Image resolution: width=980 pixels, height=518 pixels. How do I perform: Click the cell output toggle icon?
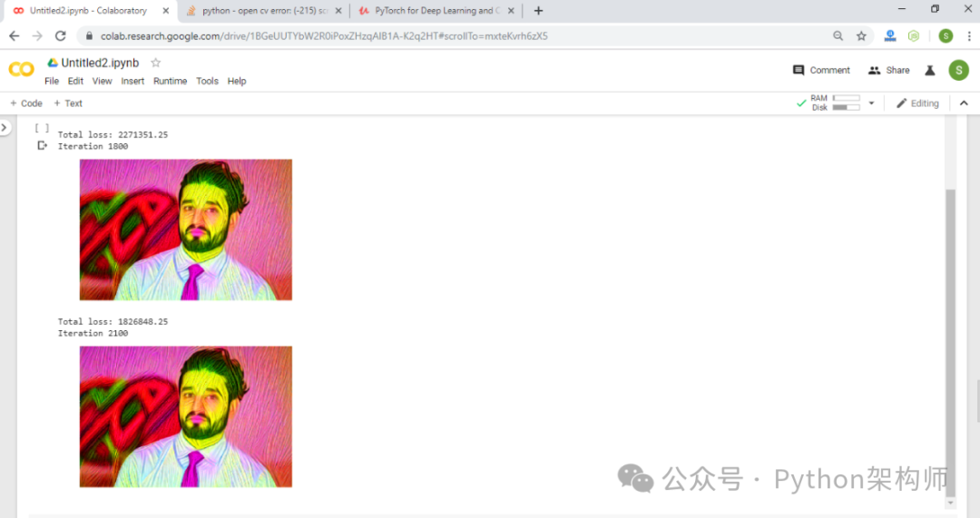pyautogui.click(x=42, y=145)
